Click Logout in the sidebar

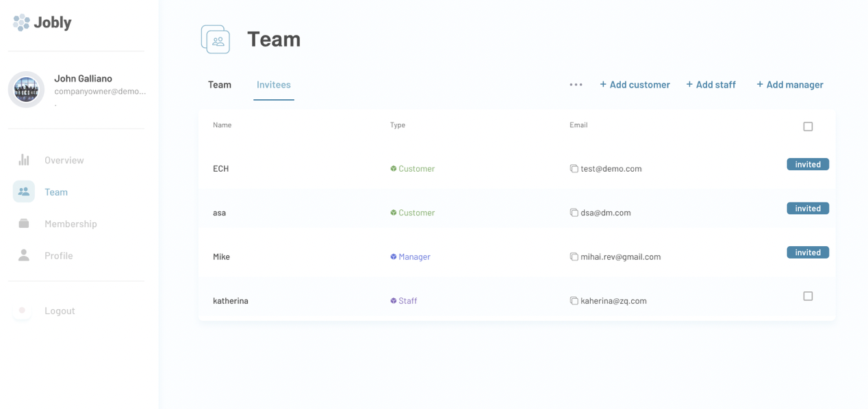(x=60, y=311)
